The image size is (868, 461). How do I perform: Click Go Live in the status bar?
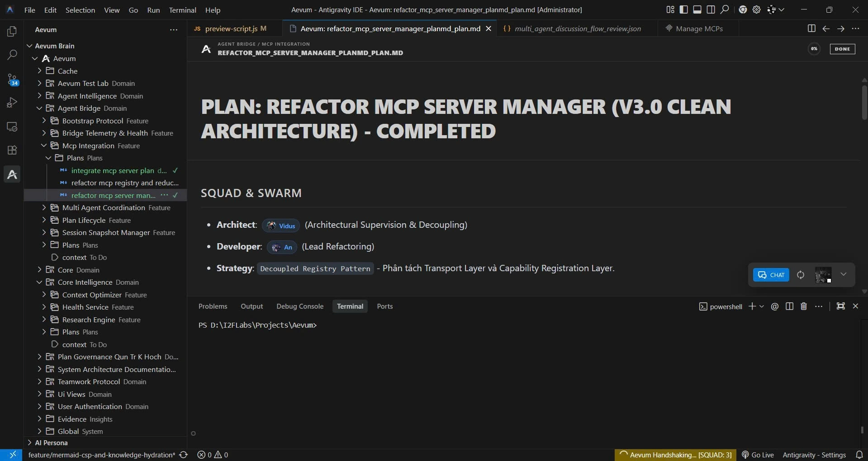[x=758, y=455]
